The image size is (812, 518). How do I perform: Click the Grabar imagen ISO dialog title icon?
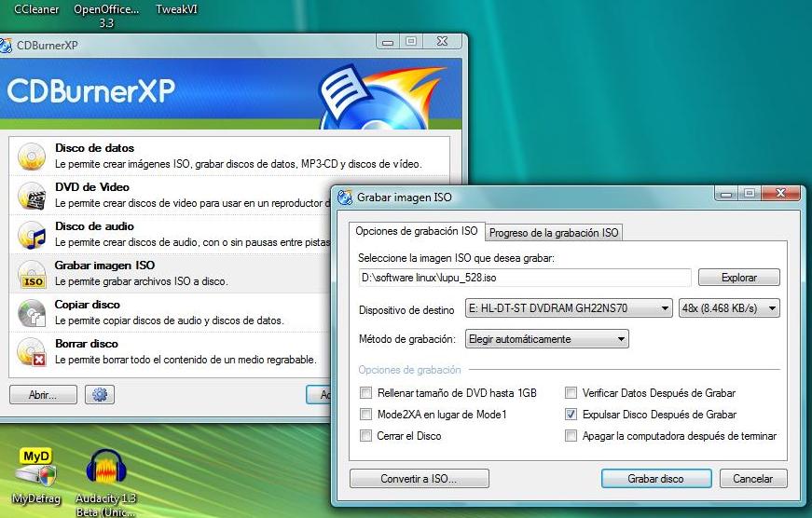coord(344,198)
